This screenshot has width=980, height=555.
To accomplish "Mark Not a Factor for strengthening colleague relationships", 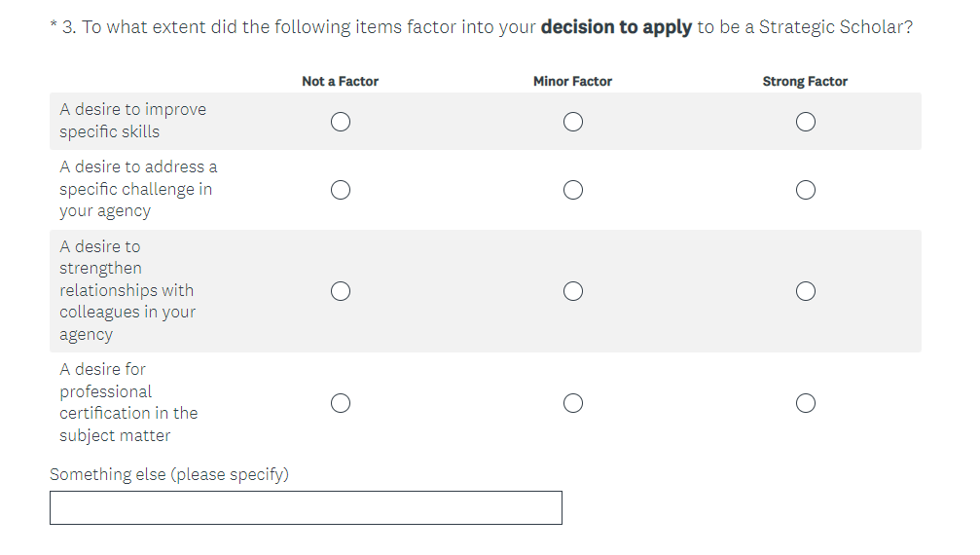I will pyautogui.click(x=340, y=291).
